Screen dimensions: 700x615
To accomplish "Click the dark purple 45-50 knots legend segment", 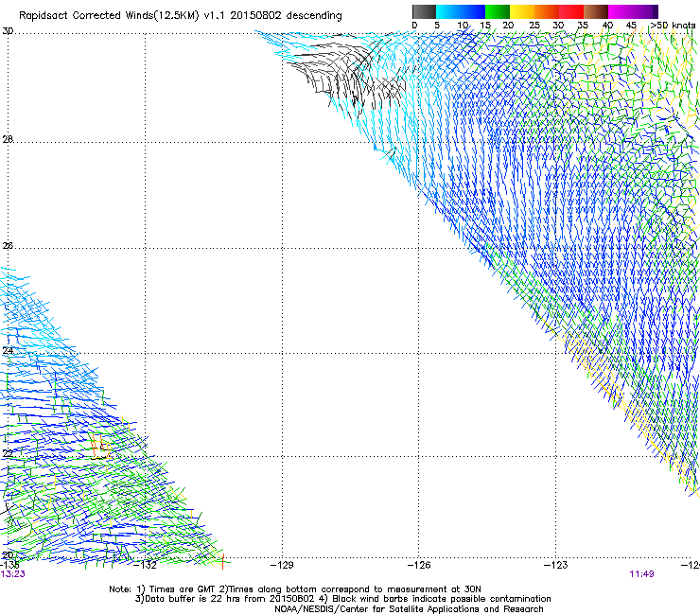I will coord(645,11).
